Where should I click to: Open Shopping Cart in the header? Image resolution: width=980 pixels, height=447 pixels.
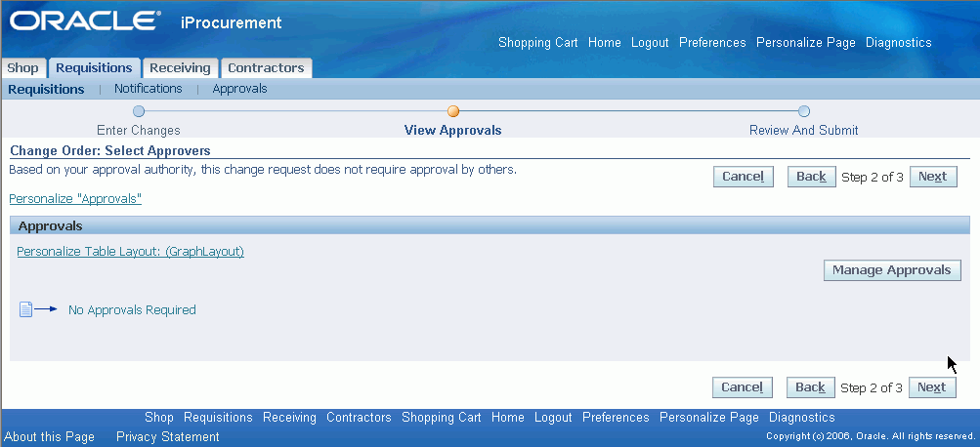click(x=538, y=42)
